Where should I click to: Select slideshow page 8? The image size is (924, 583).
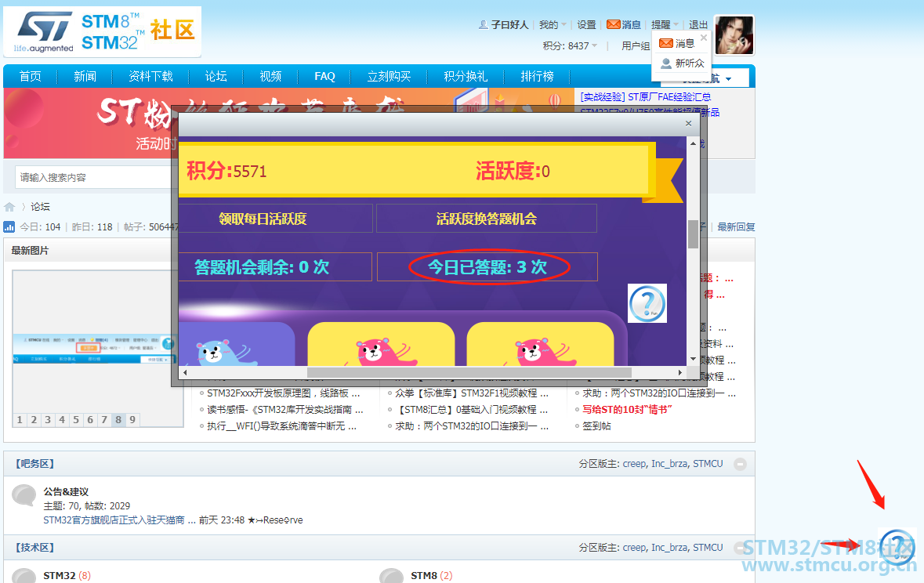(x=118, y=420)
